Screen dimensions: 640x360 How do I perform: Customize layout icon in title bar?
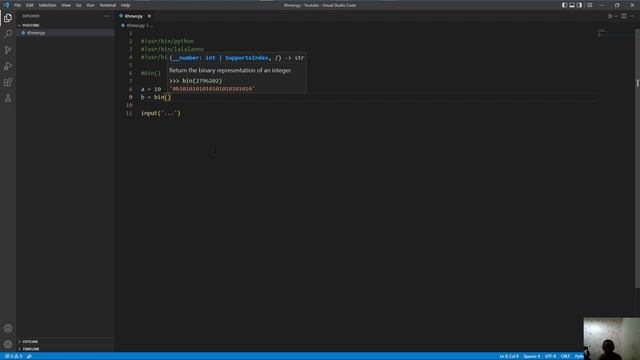tap(589, 5)
